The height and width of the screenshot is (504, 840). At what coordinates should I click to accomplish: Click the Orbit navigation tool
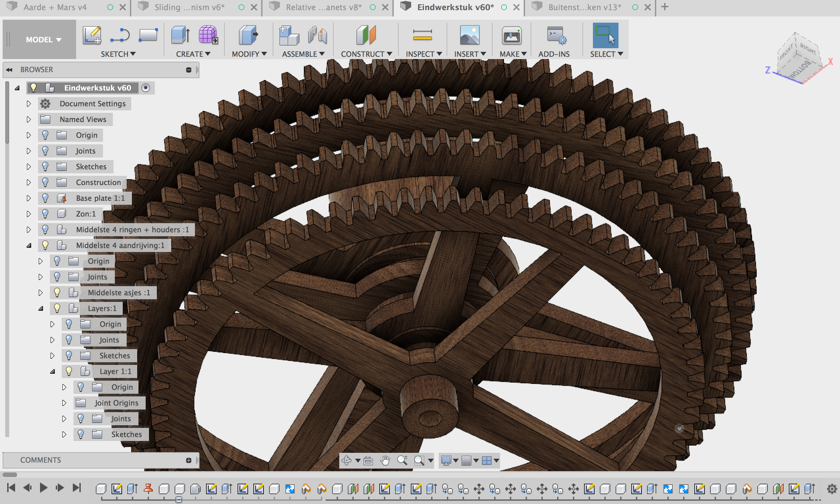point(346,460)
